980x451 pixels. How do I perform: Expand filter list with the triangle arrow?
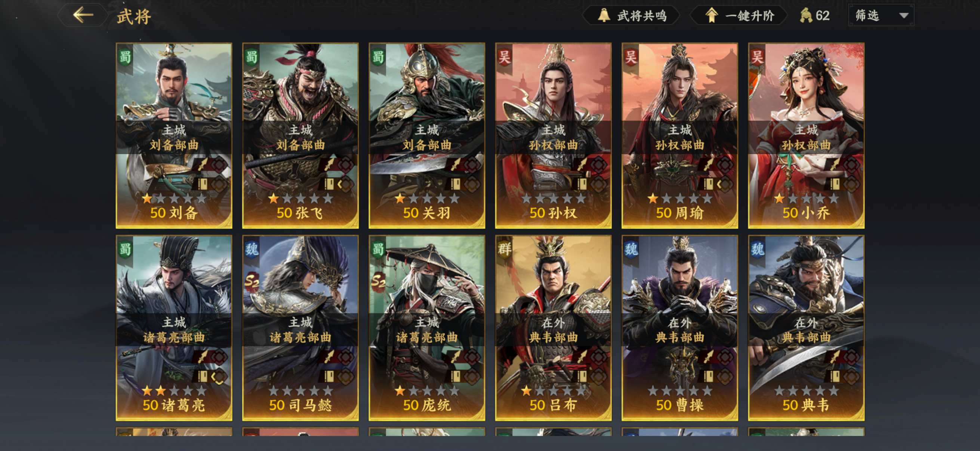(x=904, y=16)
